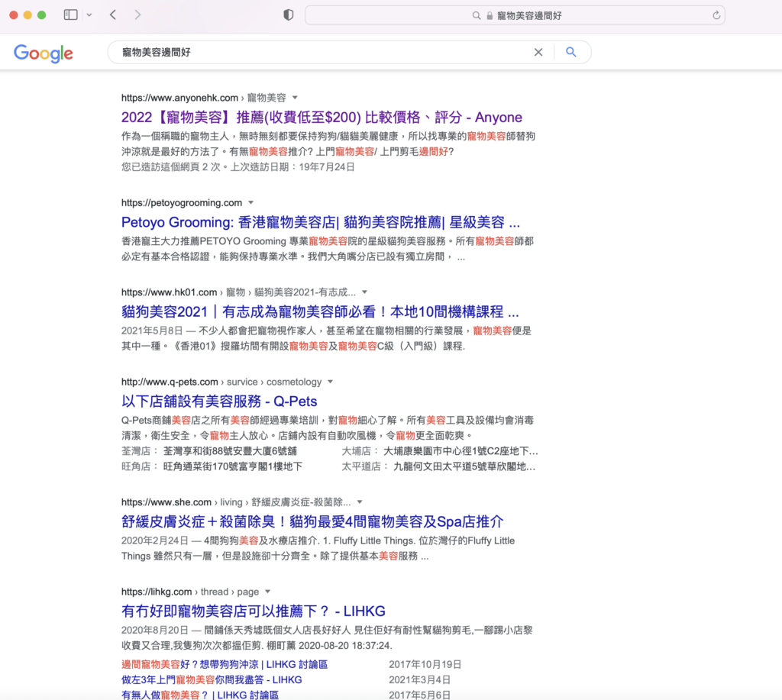The height and width of the screenshot is (700, 782).
Task: Expand the petoyogrooming.com result options arrow
Action: pyautogui.click(x=250, y=203)
